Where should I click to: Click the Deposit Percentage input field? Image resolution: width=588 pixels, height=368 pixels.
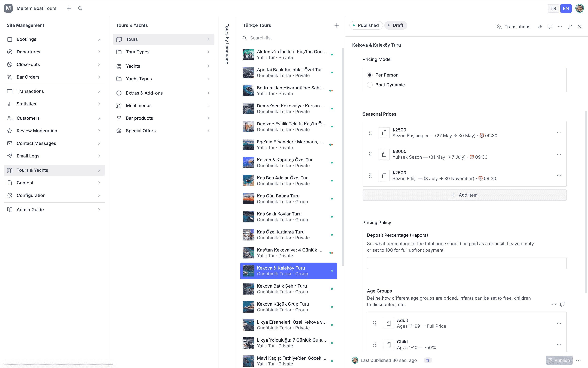click(x=467, y=263)
